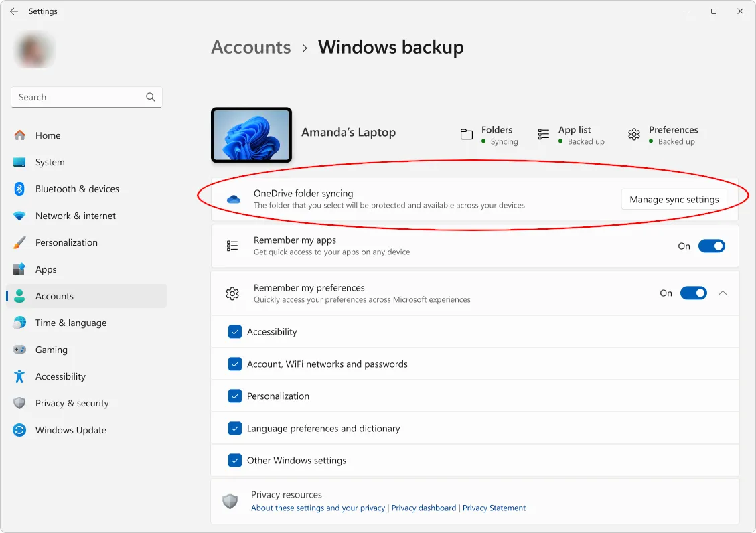Uncheck the Accessibility sync option
The height and width of the screenshot is (533, 756).
(x=235, y=331)
